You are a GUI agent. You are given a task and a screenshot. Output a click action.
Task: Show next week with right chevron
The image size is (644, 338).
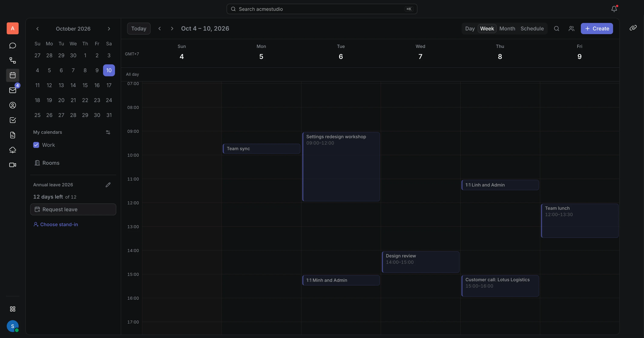172,29
